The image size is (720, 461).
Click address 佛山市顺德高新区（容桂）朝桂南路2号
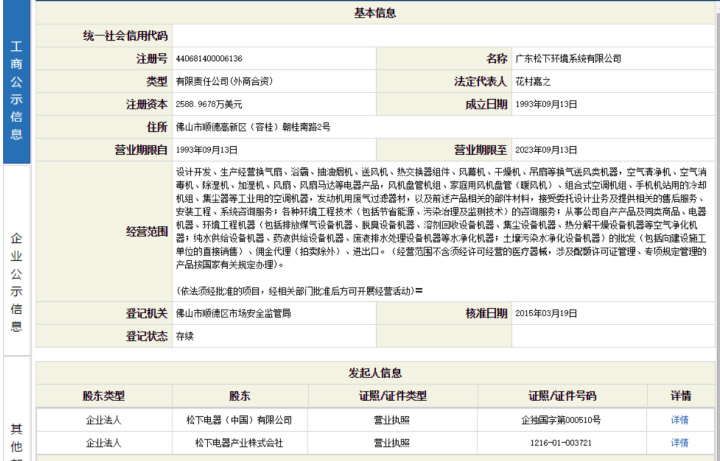253,127
